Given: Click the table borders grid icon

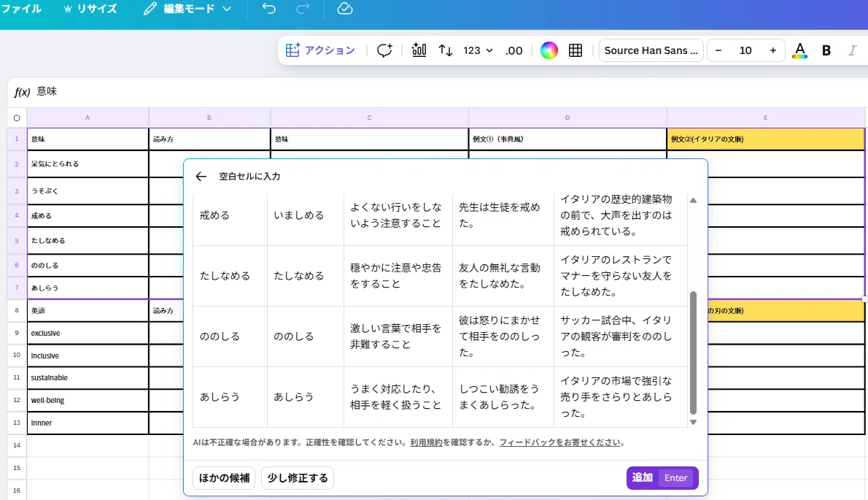Looking at the screenshot, I should [x=576, y=50].
